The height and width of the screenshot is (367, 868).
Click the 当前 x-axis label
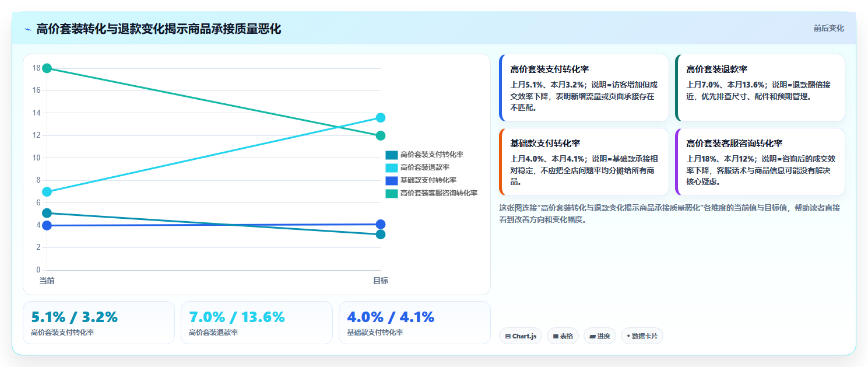pos(47,281)
